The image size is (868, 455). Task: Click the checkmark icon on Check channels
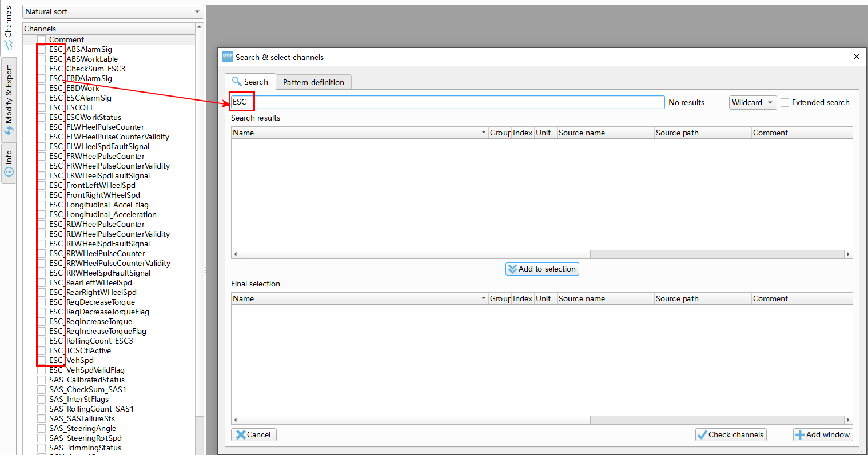pyautogui.click(x=702, y=435)
